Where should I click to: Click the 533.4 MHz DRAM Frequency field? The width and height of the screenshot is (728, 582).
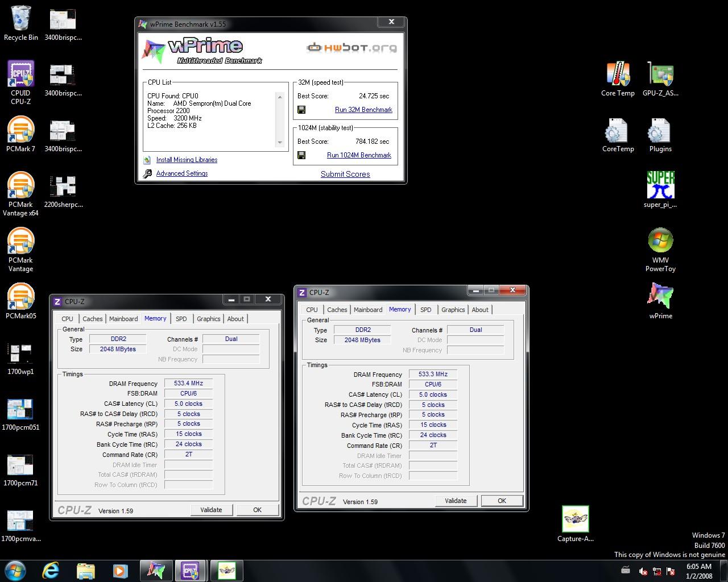[x=189, y=384]
